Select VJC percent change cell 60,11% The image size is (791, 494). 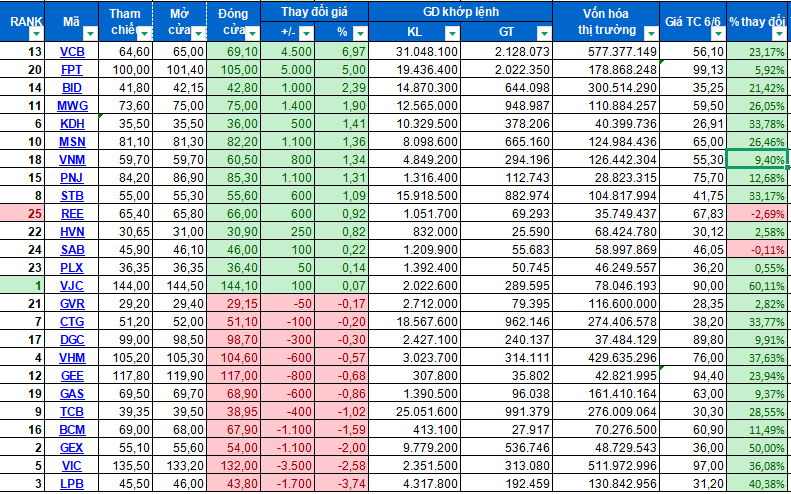click(x=757, y=286)
